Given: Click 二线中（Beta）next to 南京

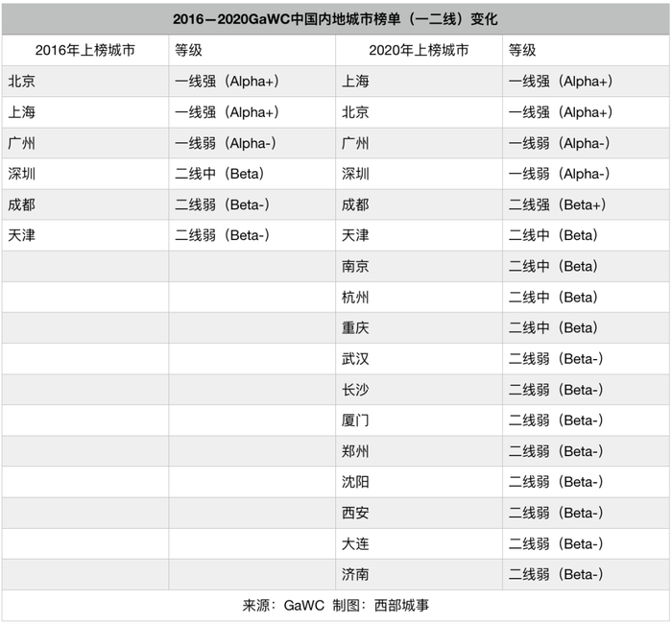Looking at the screenshot, I should [553, 266].
